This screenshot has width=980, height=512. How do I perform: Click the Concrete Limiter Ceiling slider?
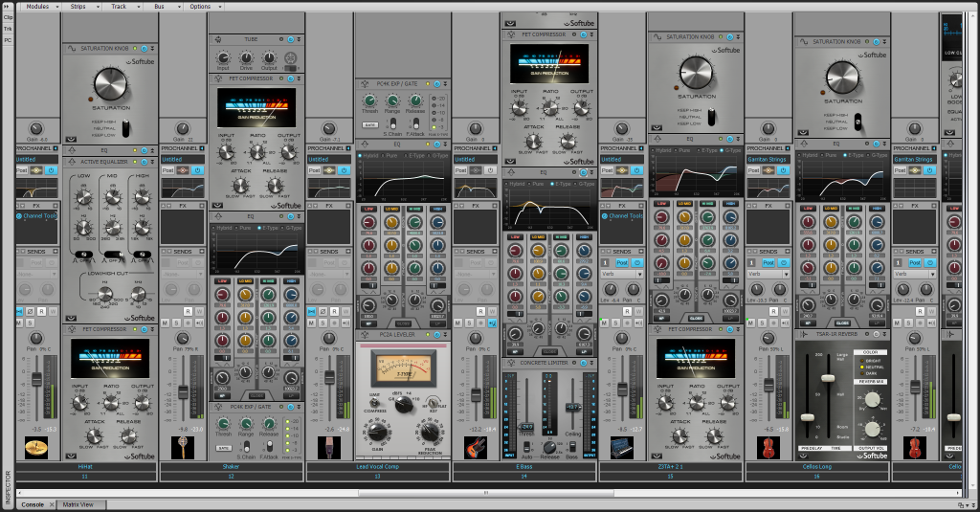572,407
